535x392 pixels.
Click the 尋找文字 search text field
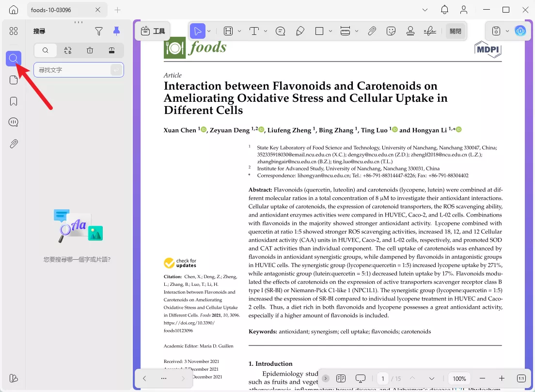[x=73, y=70]
